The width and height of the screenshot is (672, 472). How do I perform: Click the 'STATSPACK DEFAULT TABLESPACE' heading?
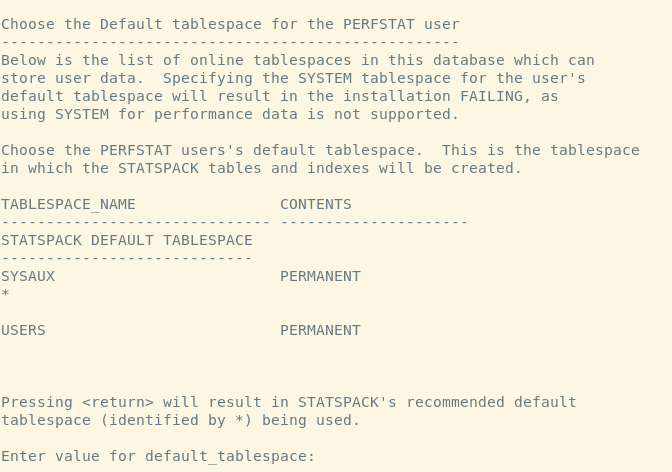127,240
